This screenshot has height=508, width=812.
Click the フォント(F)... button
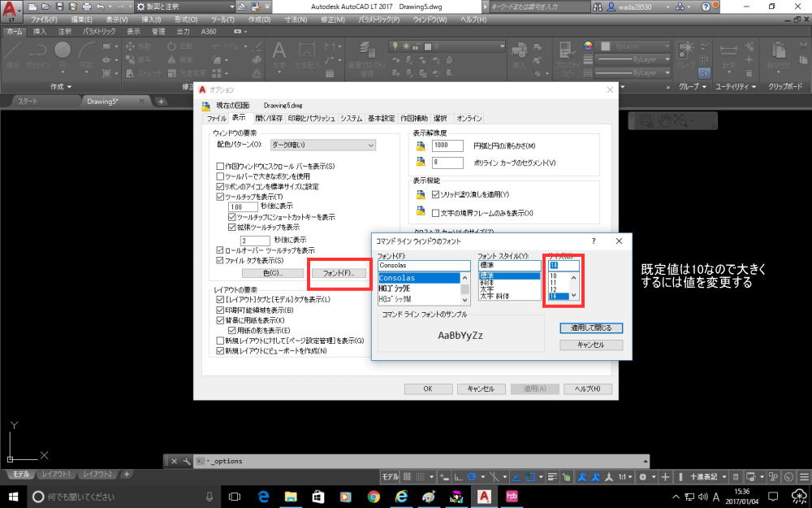(339, 272)
